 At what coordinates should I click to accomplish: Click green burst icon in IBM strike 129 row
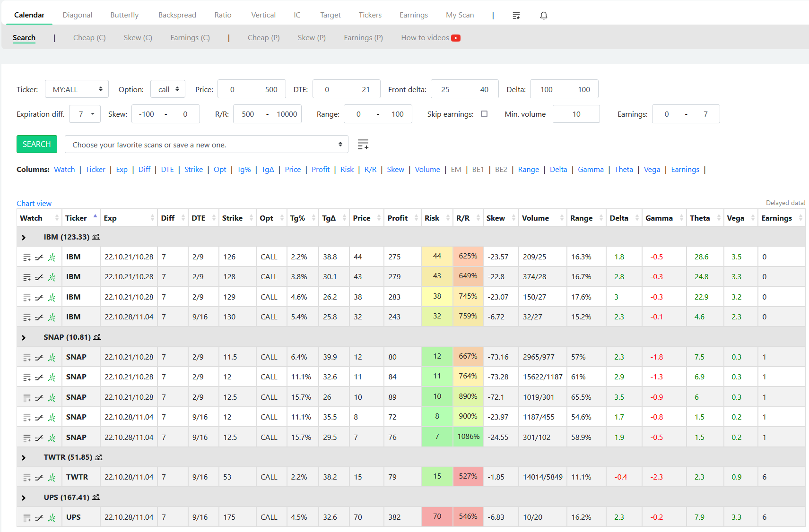pyautogui.click(x=52, y=297)
